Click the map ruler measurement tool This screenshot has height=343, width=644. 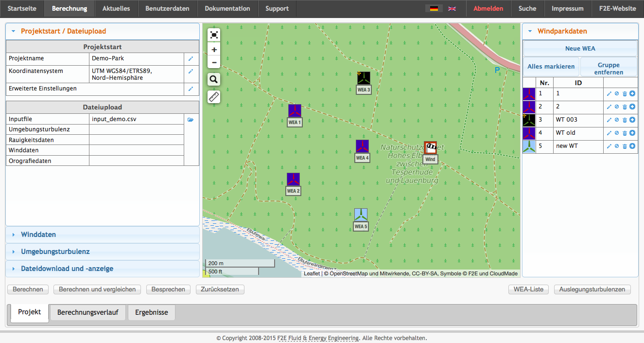[x=214, y=97]
